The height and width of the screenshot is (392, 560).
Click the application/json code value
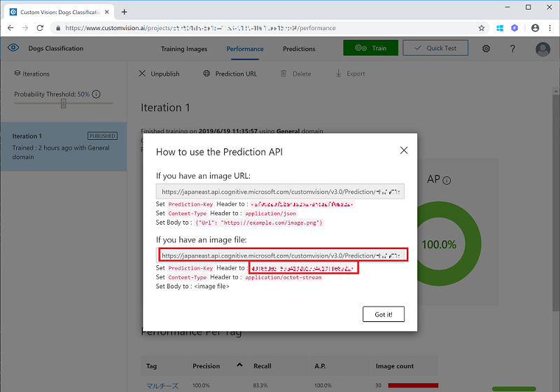point(270,213)
